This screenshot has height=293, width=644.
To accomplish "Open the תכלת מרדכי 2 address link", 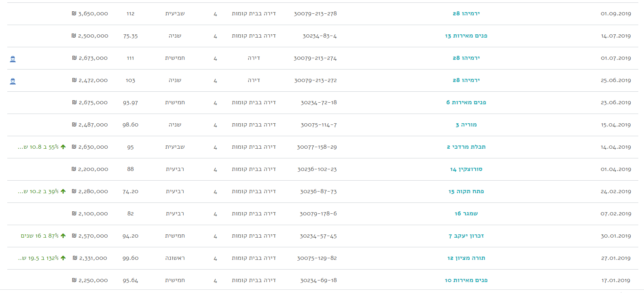I will 466,147.
